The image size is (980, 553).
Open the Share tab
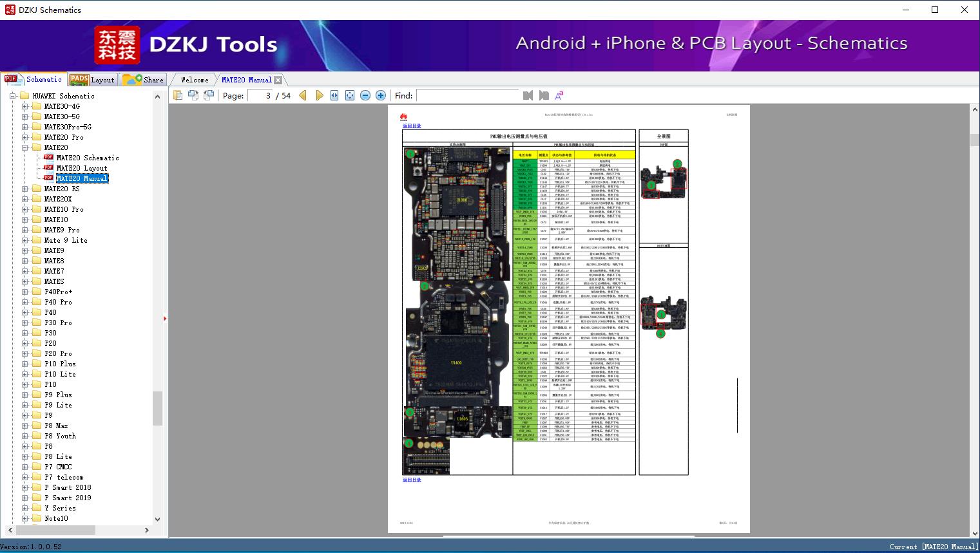[x=144, y=80]
